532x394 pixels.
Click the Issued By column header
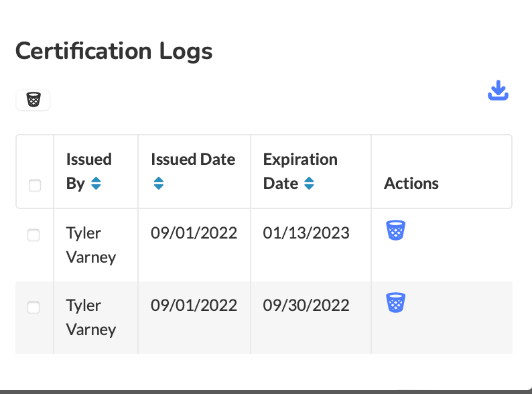click(x=89, y=172)
